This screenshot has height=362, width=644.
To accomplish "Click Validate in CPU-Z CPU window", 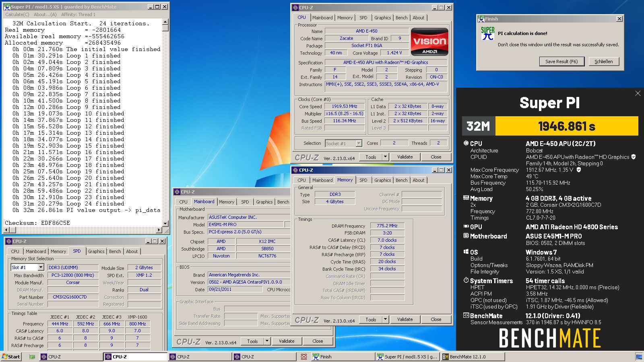I will tap(405, 157).
